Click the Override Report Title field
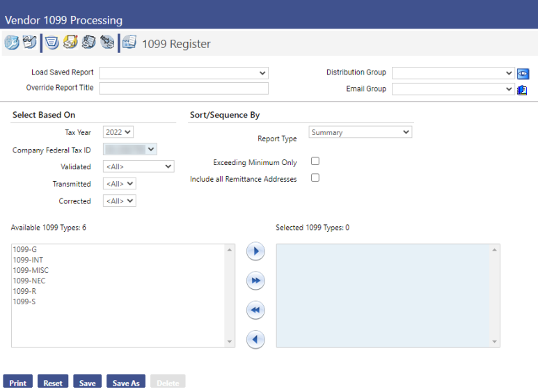The height and width of the screenshot is (392, 538). point(184,88)
